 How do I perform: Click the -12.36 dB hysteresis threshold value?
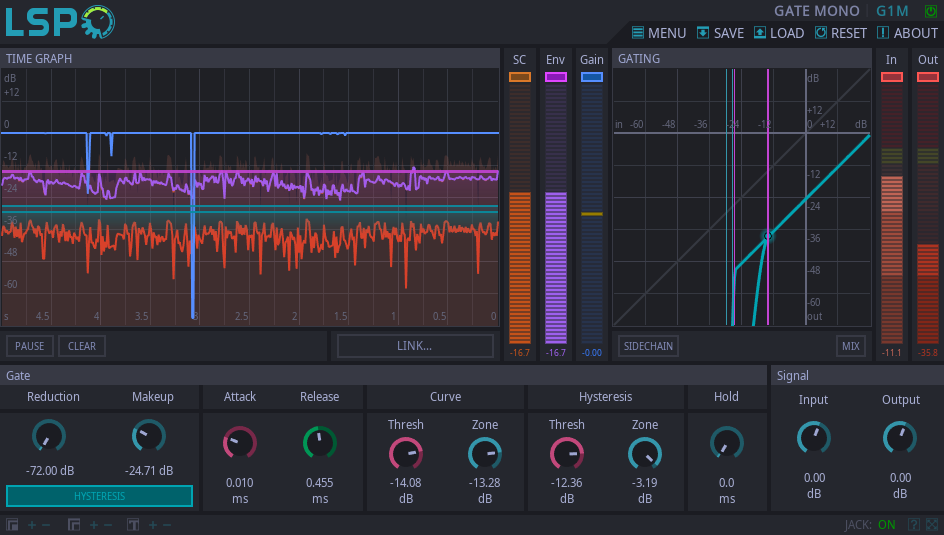click(x=567, y=490)
